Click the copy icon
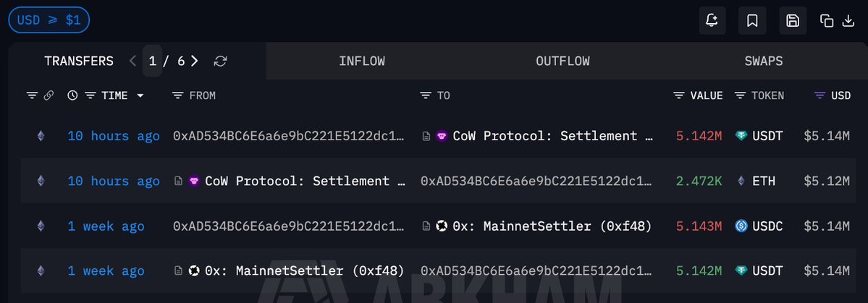The width and height of the screenshot is (868, 303). pos(827,21)
